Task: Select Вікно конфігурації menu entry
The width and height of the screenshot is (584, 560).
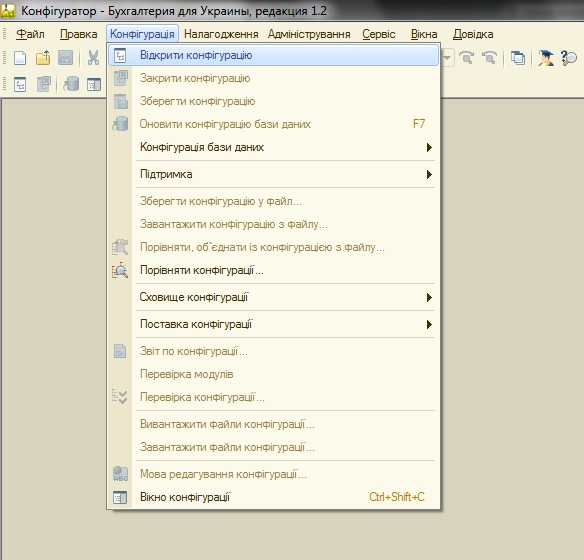Action: click(x=273, y=497)
